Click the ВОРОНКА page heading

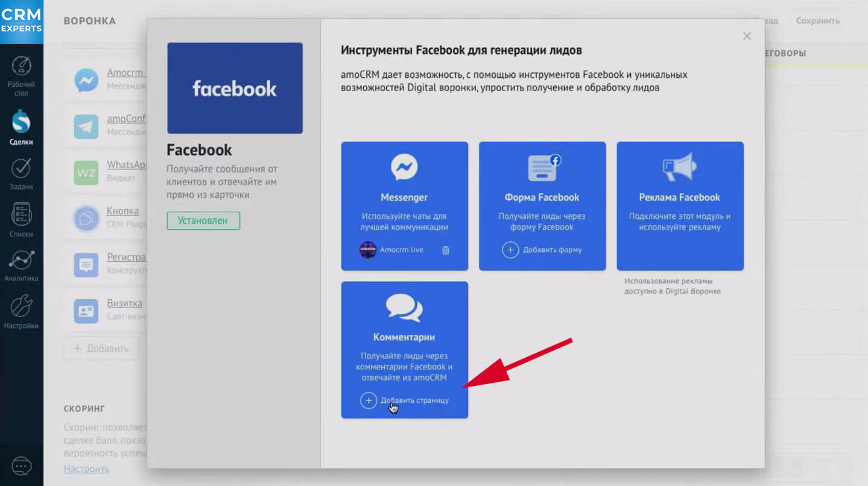(x=89, y=21)
